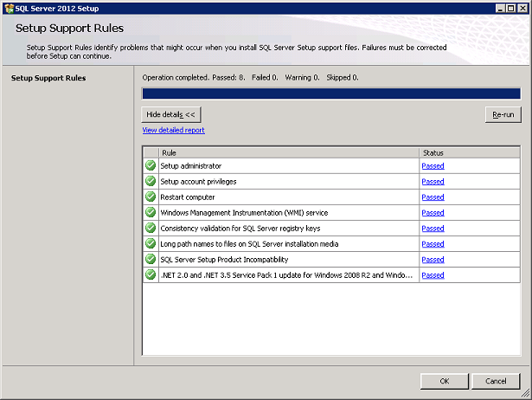Close the SQL Server 2012 Setup window

click(522, 9)
